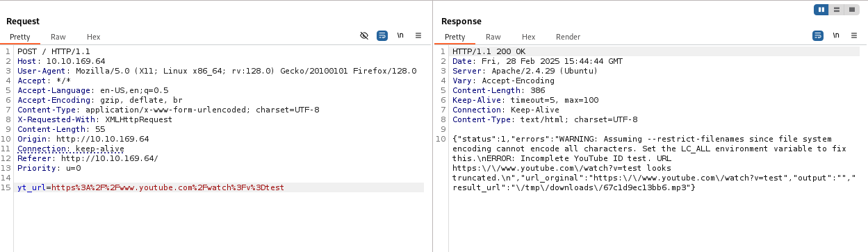Open the Response panel hamburger menu
The height and width of the screenshot is (252, 868).
(853, 35)
